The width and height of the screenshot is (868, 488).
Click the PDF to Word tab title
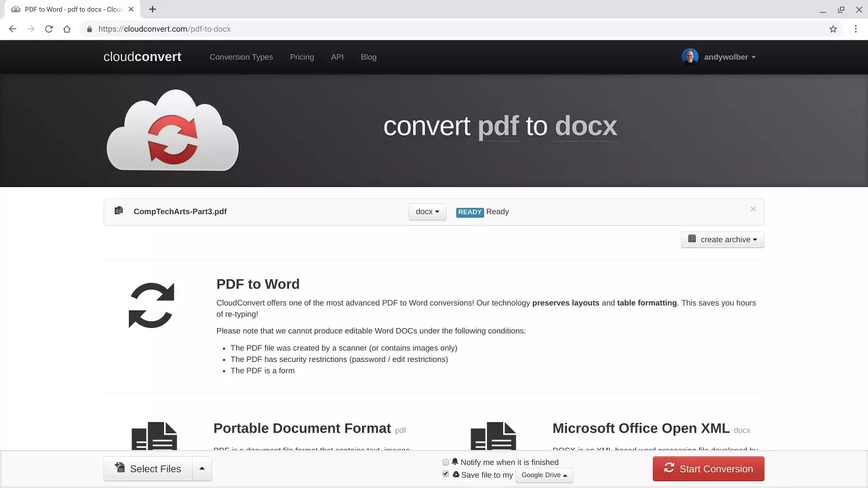click(73, 9)
